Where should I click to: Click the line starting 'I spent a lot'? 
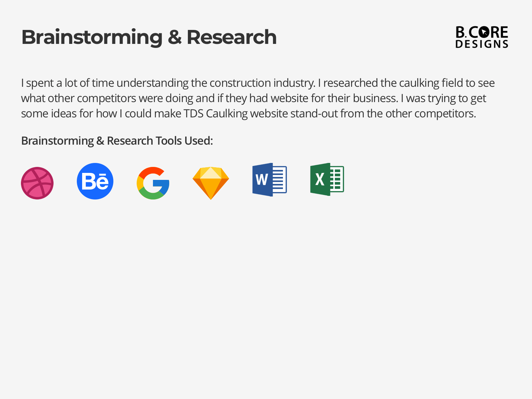258,83
